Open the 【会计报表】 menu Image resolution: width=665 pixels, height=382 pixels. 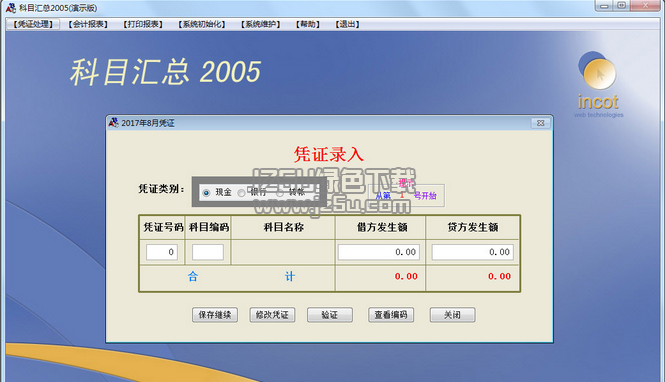coord(88,24)
